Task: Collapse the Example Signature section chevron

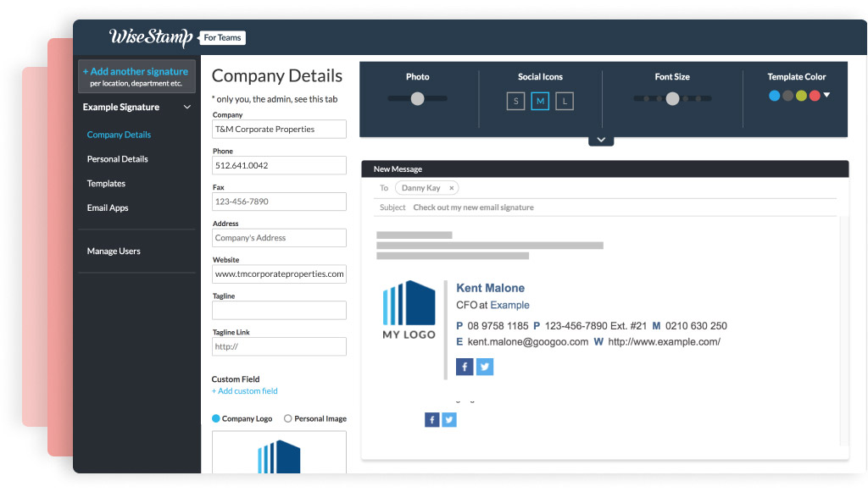Action: tap(187, 108)
